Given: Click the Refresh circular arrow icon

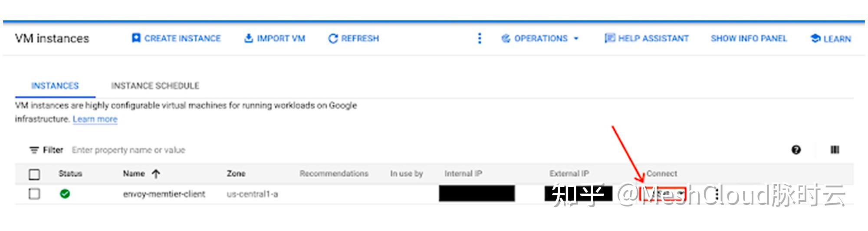Looking at the screenshot, I should (333, 39).
